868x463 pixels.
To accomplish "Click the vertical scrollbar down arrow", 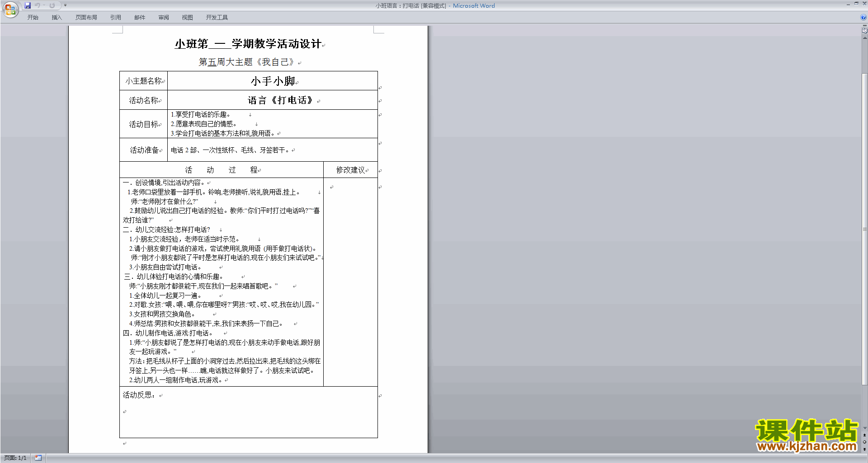I will tap(865, 428).
